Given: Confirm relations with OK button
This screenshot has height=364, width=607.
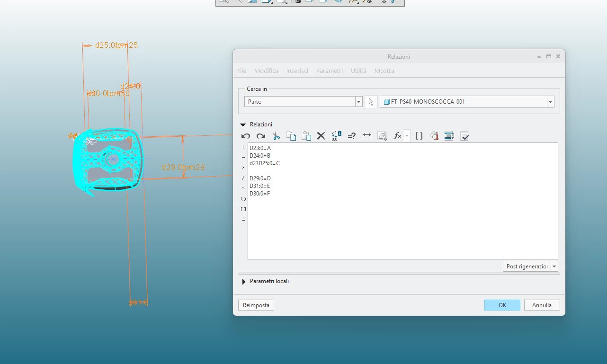Looking at the screenshot, I should point(502,305).
